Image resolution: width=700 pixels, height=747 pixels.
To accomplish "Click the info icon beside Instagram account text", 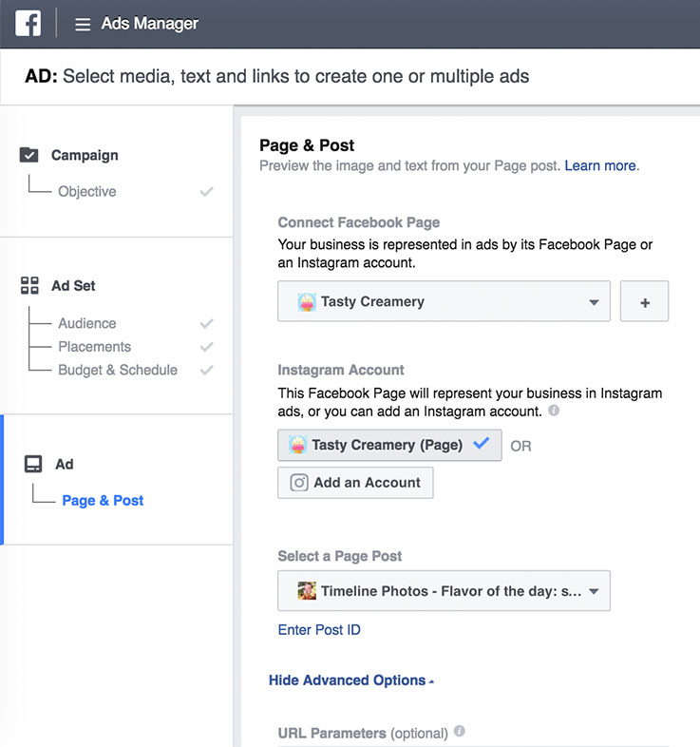I will [554, 412].
